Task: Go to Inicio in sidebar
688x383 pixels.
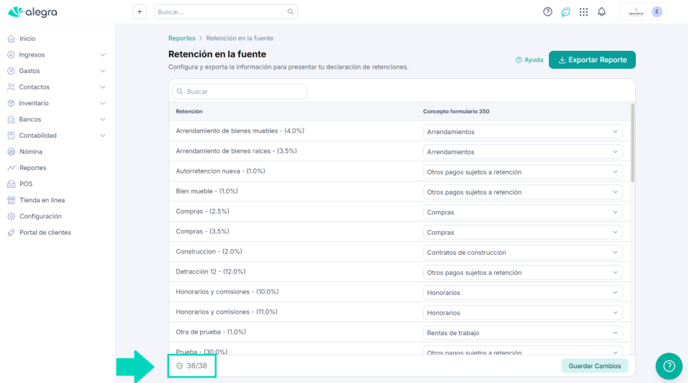Action: pyautogui.click(x=27, y=39)
